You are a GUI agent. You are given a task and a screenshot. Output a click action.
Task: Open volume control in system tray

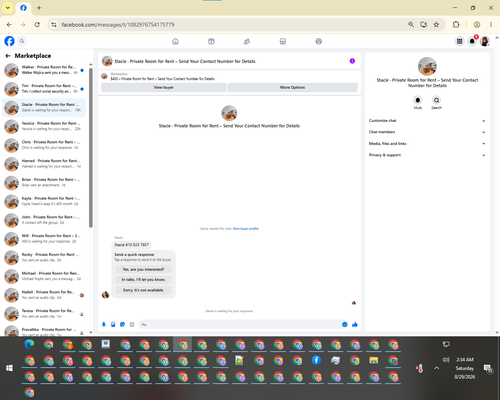coord(446,360)
